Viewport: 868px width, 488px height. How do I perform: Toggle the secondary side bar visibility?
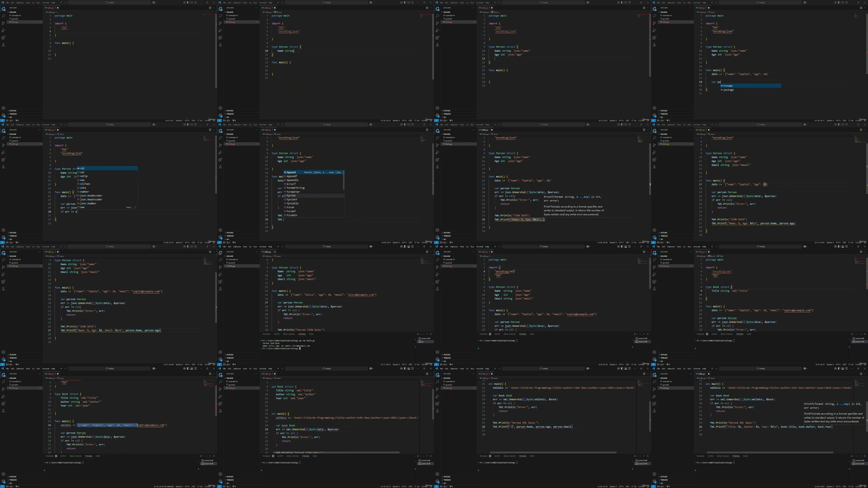195,2
